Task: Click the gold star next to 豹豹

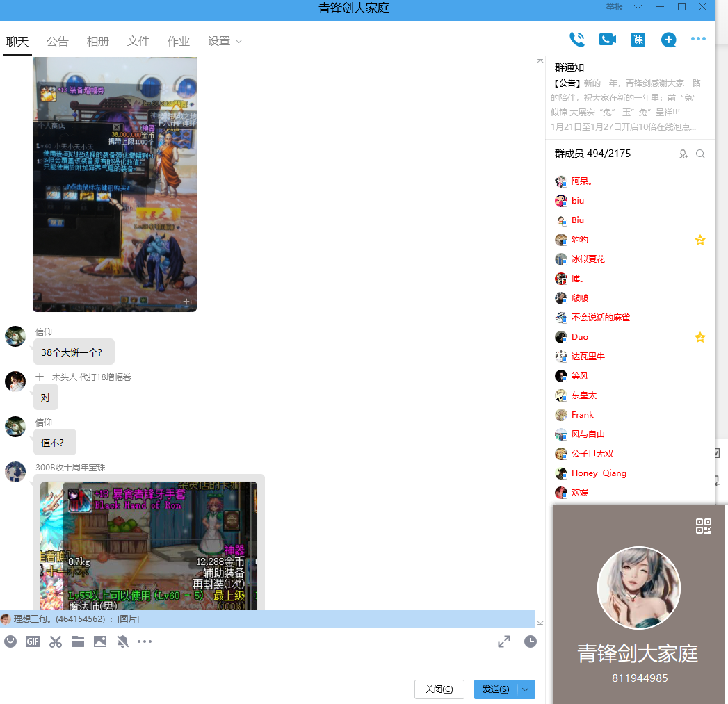Action: pos(699,240)
